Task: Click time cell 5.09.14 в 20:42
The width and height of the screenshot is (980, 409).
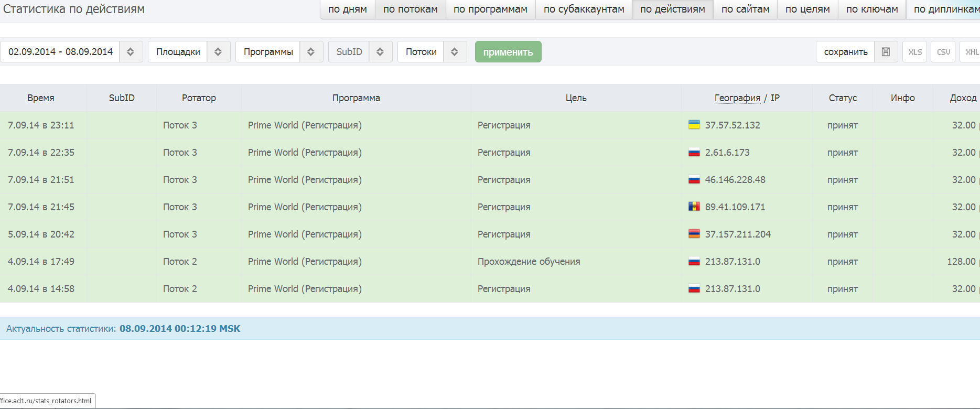Action: (x=41, y=234)
